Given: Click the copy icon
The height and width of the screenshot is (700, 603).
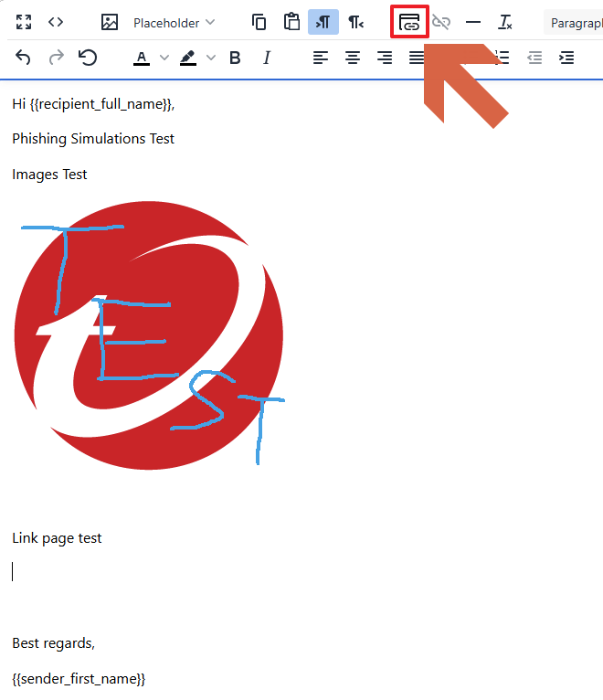Looking at the screenshot, I should point(259,22).
